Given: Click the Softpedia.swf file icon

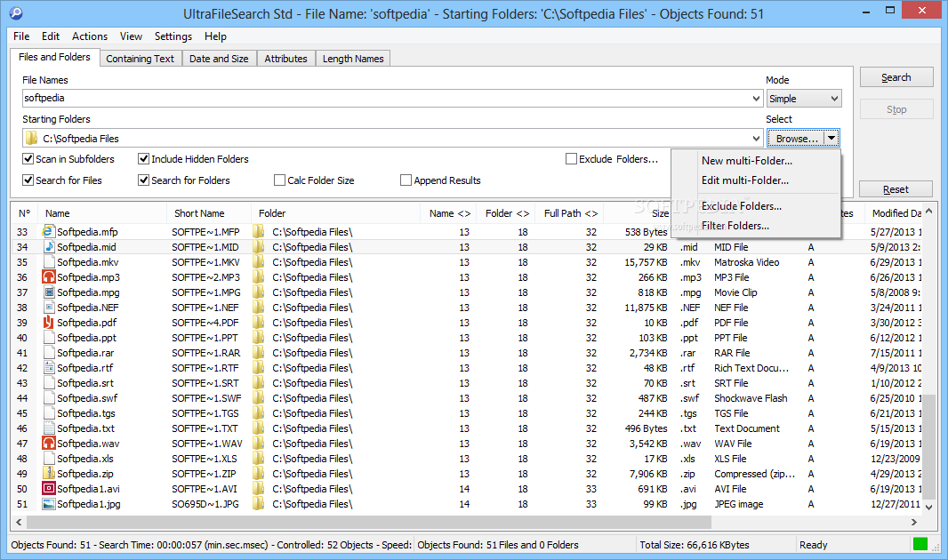Looking at the screenshot, I should (x=48, y=397).
